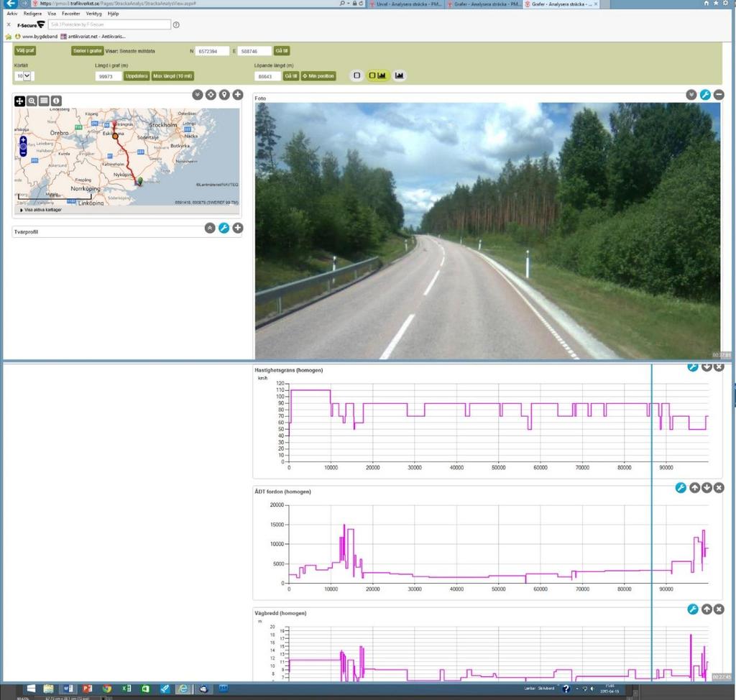Screen dimensions: 736x700
Task: Open the Visa menu
Action: coord(52,14)
